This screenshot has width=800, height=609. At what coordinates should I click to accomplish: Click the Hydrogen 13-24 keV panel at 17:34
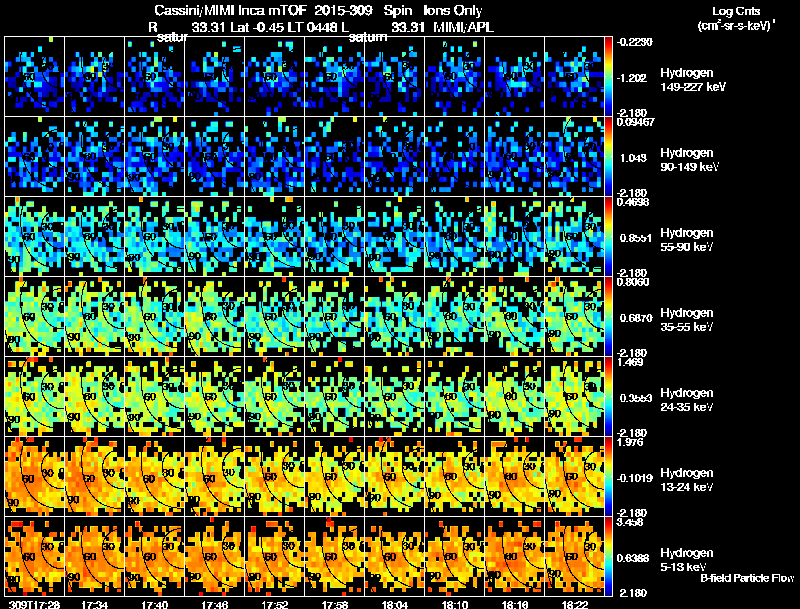click(94, 477)
